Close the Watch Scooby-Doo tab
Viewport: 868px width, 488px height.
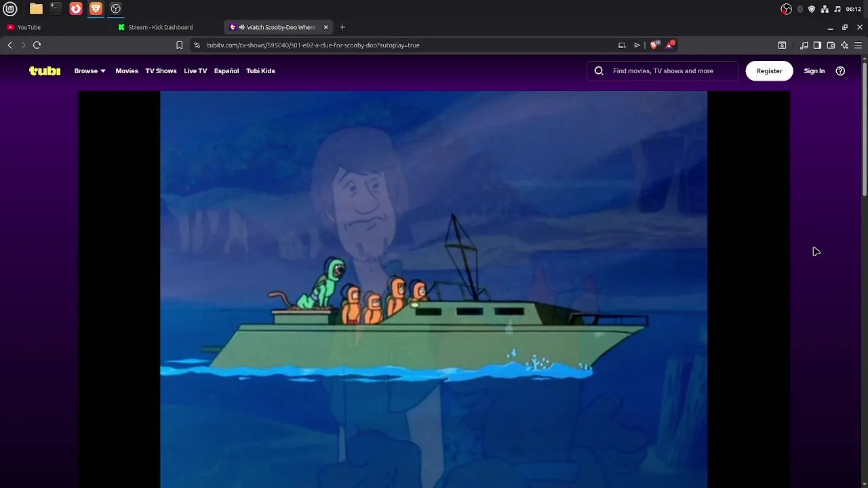click(x=325, y=27)
